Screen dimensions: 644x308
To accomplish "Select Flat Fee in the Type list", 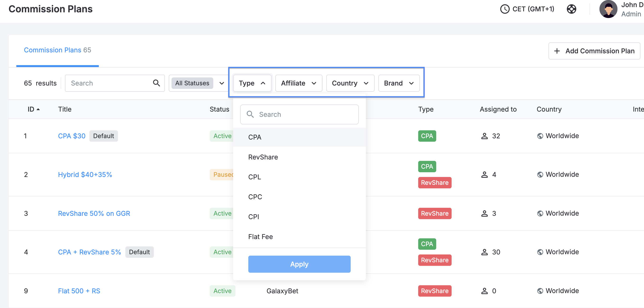I will 299,236.
